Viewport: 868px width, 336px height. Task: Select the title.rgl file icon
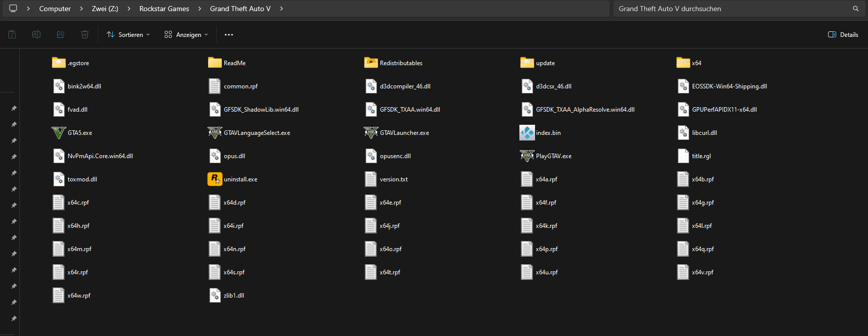tap(683, 156)
